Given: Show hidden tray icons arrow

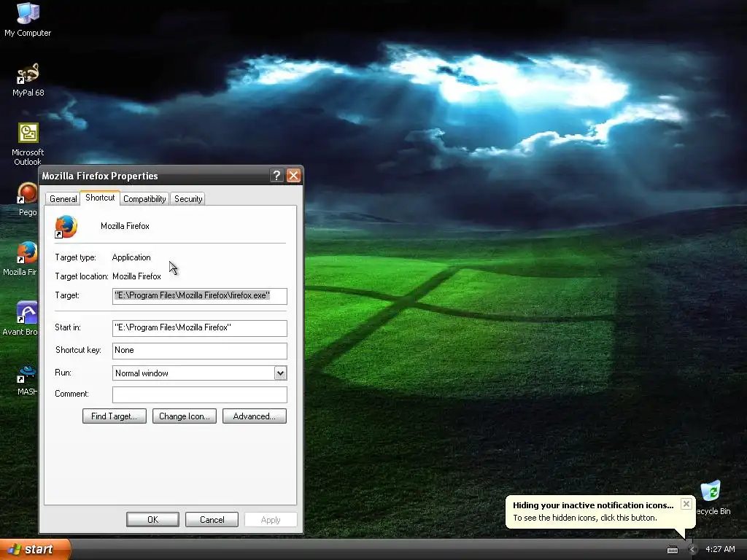Looking at the screenshot, I should (x=692, y=550).
